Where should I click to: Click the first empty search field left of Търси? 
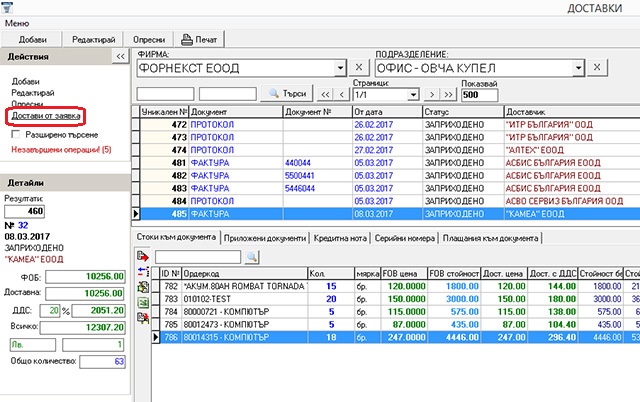pyautogui.click(x=165, y=94)
